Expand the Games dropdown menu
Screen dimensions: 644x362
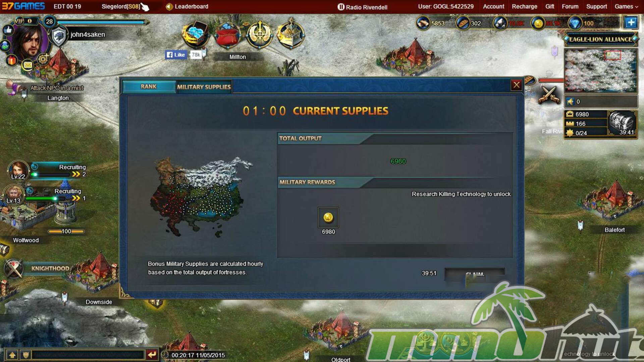[x=626, y=6]
